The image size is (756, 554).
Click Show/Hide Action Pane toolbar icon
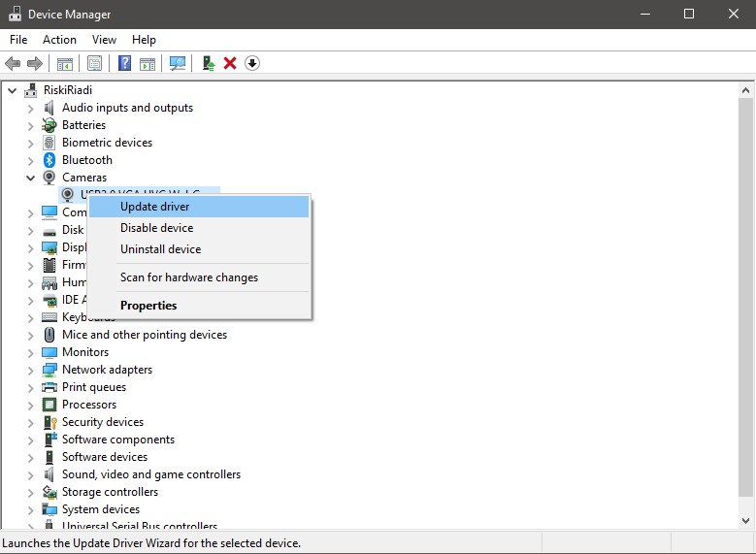148,63
